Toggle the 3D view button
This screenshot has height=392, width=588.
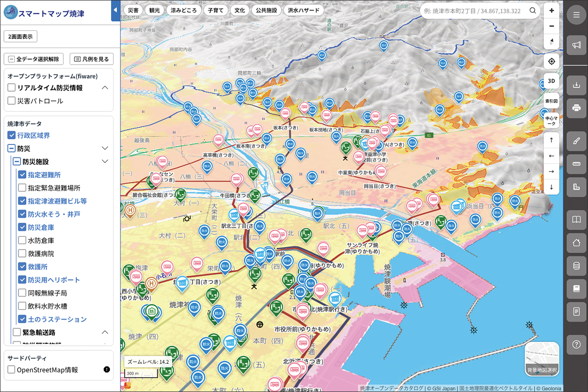click(x=552, y=81)
